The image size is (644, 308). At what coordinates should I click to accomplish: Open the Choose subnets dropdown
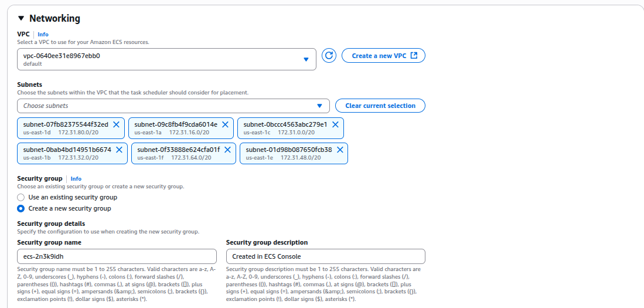(x=173, y=106)
